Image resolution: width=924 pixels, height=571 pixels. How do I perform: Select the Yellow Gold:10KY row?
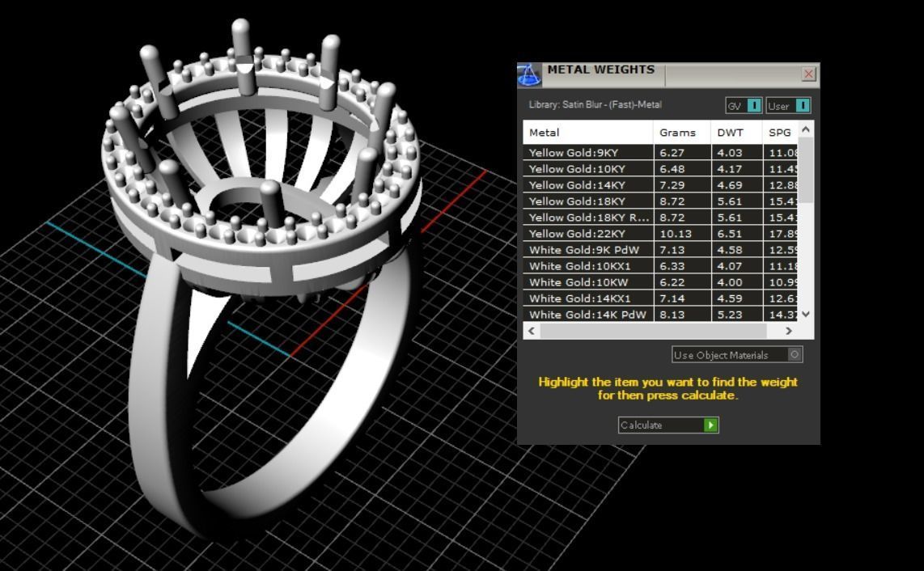(660, 168)
